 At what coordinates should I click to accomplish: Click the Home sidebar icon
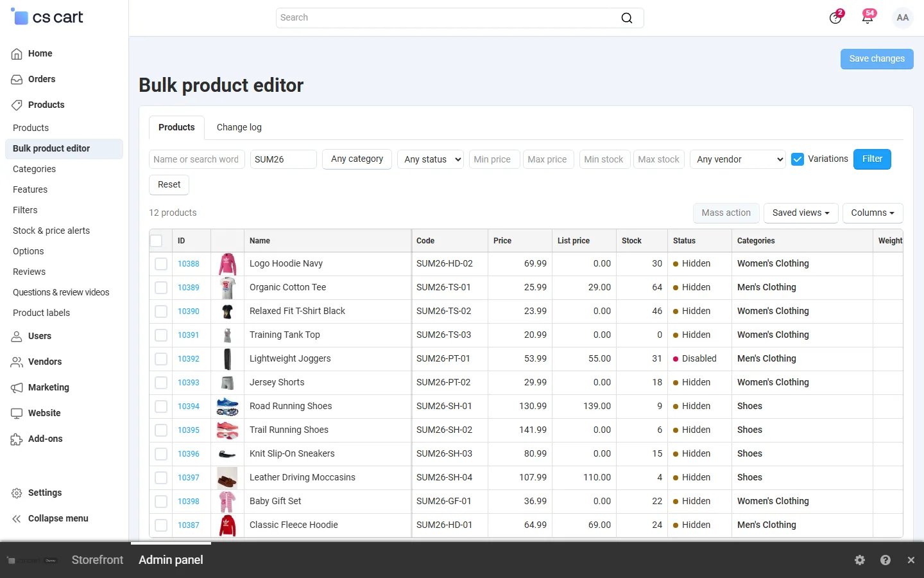[17, 54]
